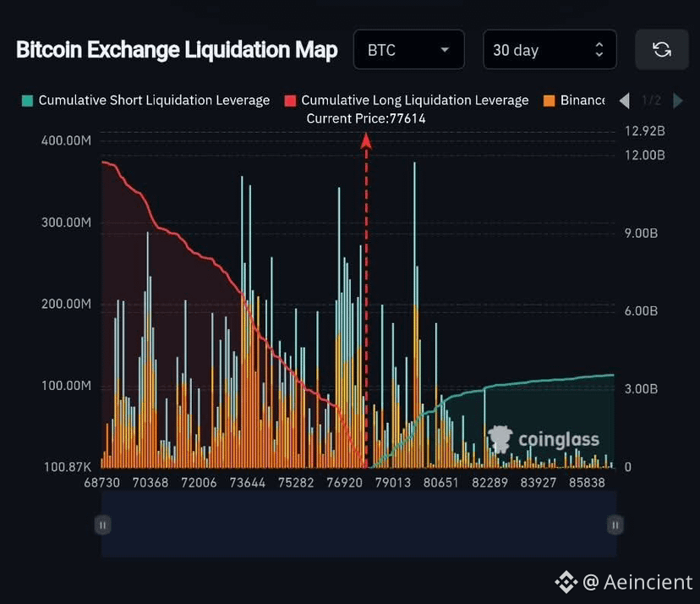700x604 pixels.
Task: Click the 73644 price axis label
Action: click(x=248, y=483)
